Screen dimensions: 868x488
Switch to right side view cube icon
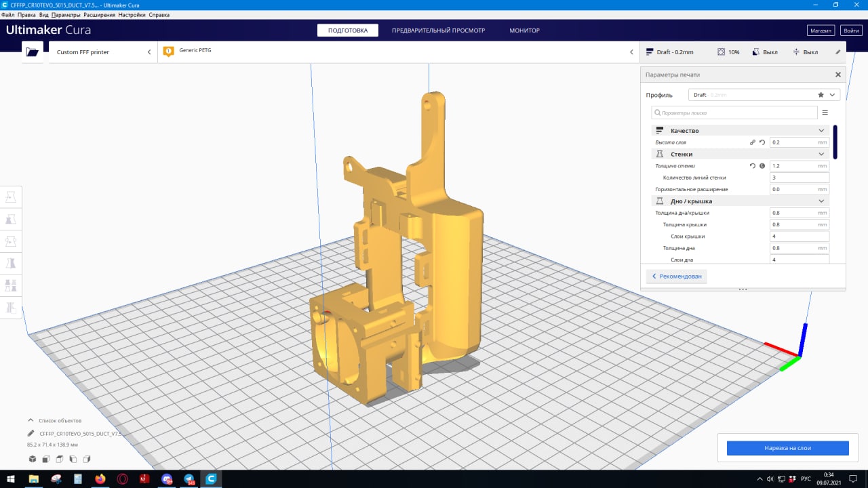(86, 459)
